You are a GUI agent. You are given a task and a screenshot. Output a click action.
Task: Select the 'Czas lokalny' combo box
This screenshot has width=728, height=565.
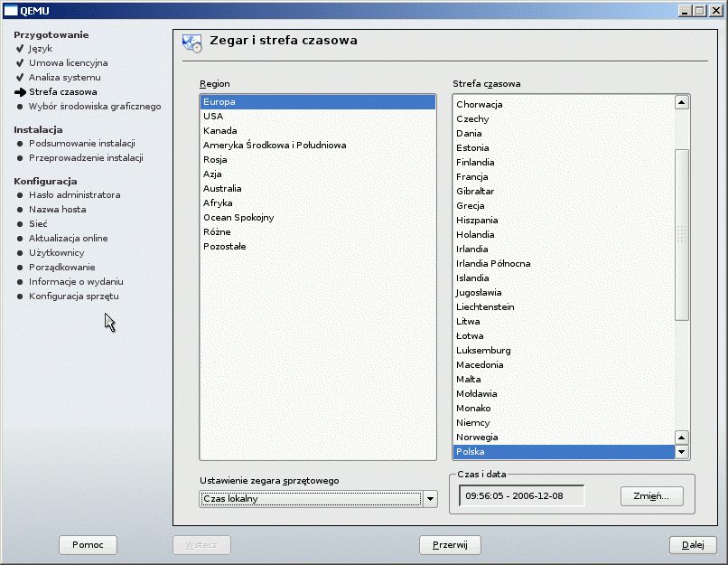point(311,499)
